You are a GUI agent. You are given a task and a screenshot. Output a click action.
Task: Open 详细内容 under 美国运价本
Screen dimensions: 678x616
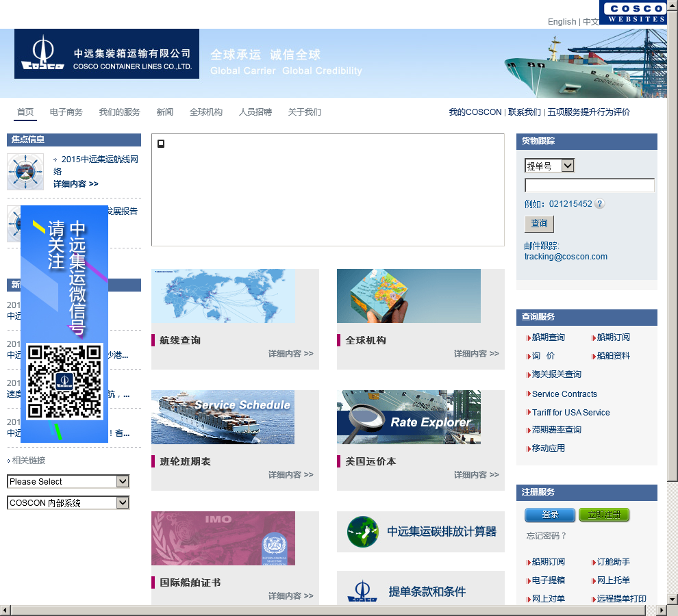click(x=476, y=474)
